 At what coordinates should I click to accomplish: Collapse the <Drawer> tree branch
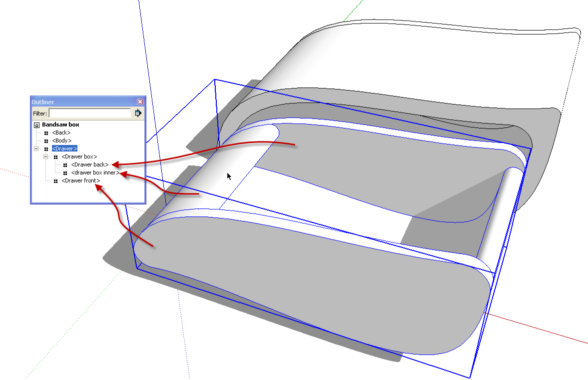click(36, 148)
